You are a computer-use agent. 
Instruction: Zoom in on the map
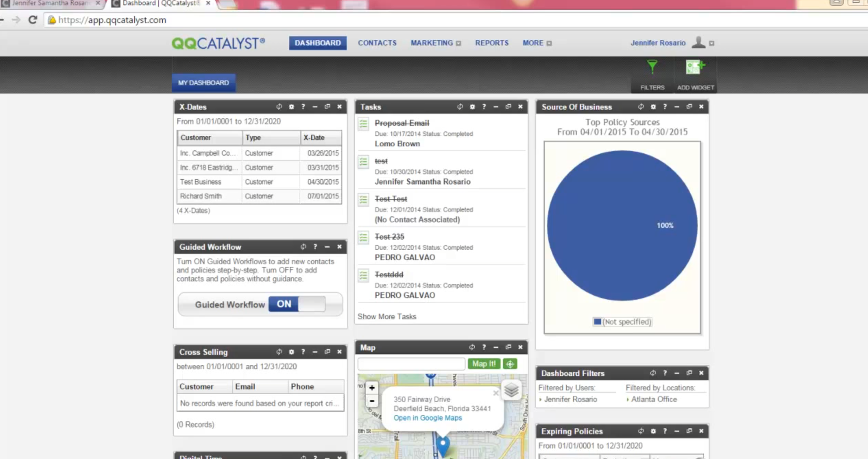(x=372, y=388)
